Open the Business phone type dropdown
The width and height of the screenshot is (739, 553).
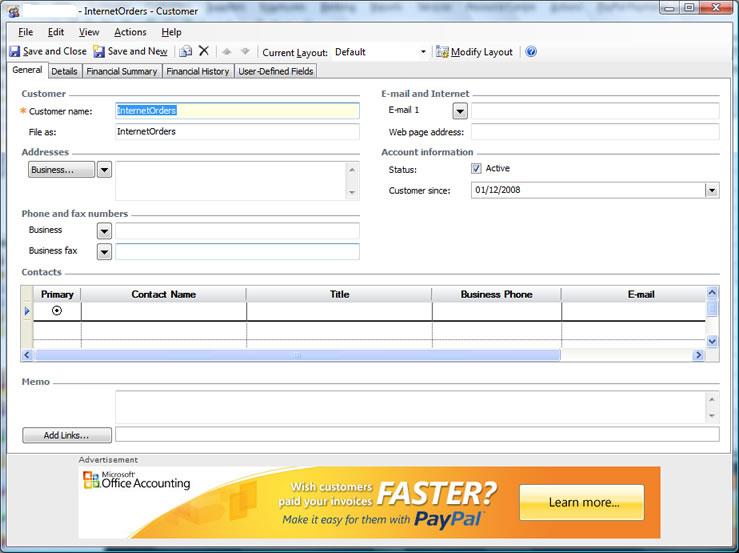pyautogui.click(x=104, y=231)
